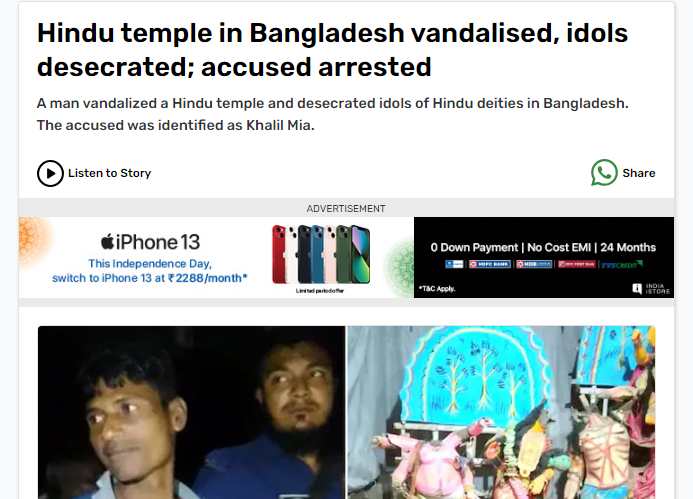
Task: Play the Listen to Story audio
Action: click(50, 173)
